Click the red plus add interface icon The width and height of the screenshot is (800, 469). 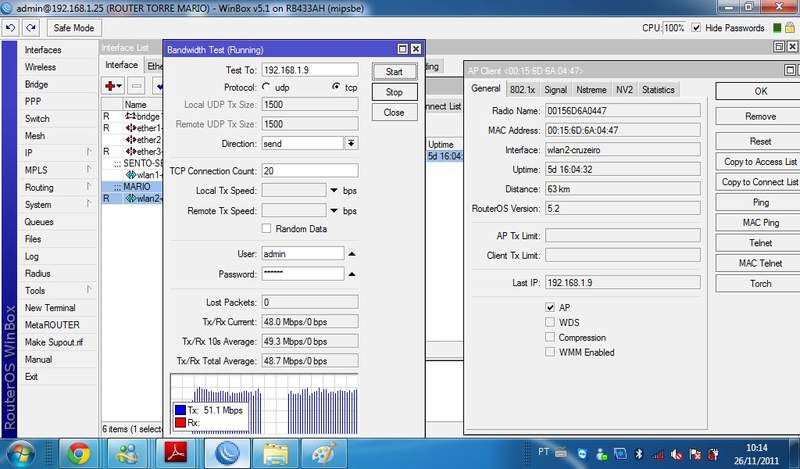click(111, 86)
